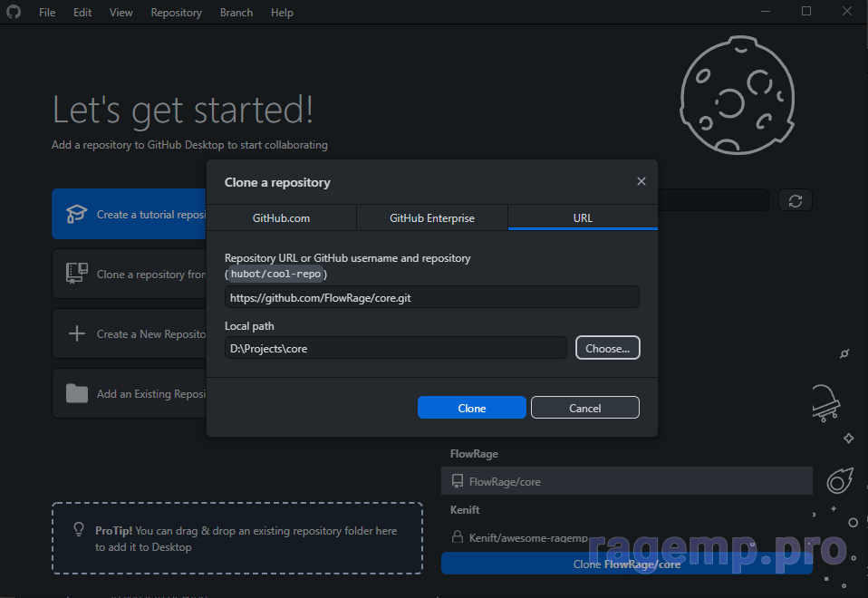Click the 'Local path' label
868x598 pixels.
pyautogui.click(x=249, y=326)
